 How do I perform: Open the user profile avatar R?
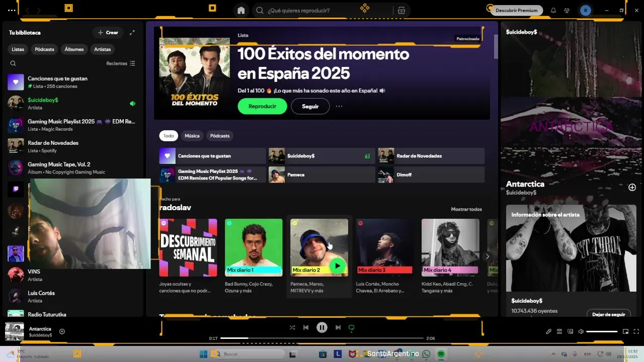click(585, 10)
